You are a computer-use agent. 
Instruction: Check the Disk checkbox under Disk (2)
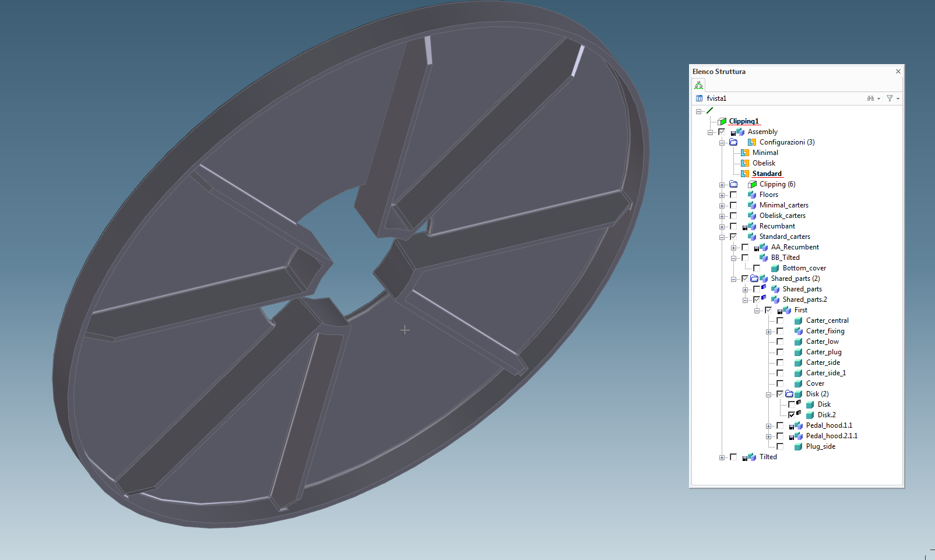pyautogui.click(x=792, y=404)
